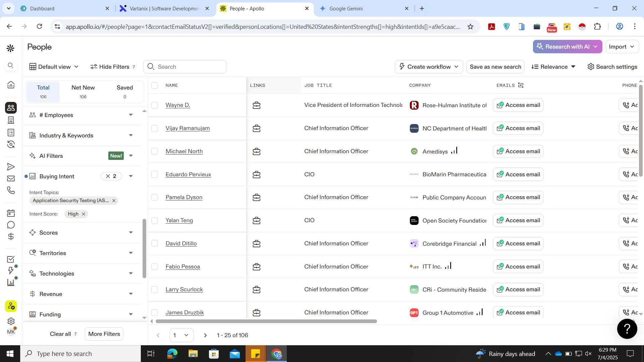The height and width of the screenshot is (362, 644).
Task: Select the checkbox for Larry Scurlock
Action: [x=155, y=290]
